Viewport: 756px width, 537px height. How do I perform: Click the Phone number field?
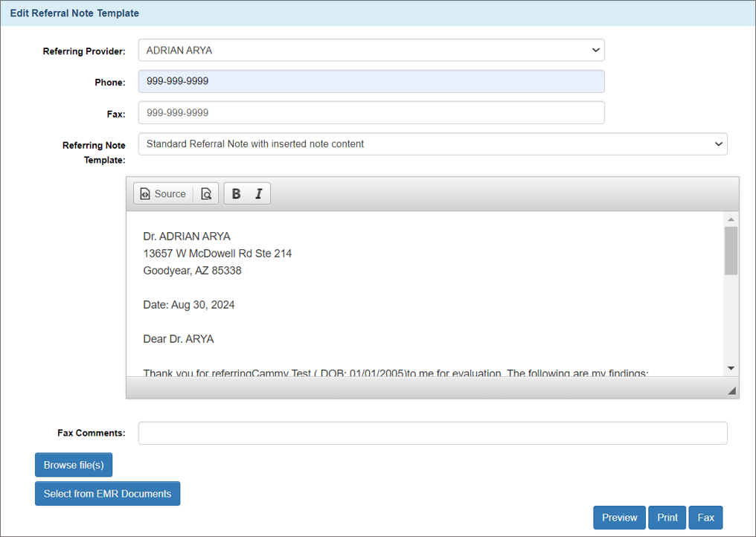pyautogui.click(x=371, y=82)
